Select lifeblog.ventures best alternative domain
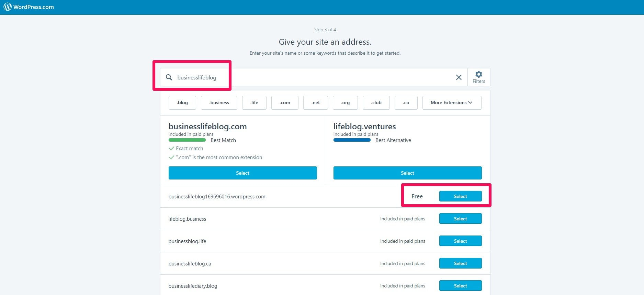Screen dimensions: 644x295 [x=408, y=173]
